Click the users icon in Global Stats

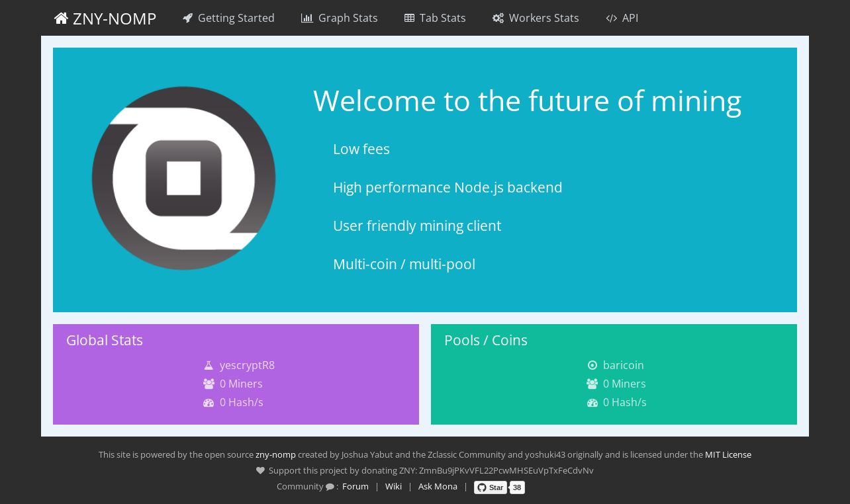209,384
